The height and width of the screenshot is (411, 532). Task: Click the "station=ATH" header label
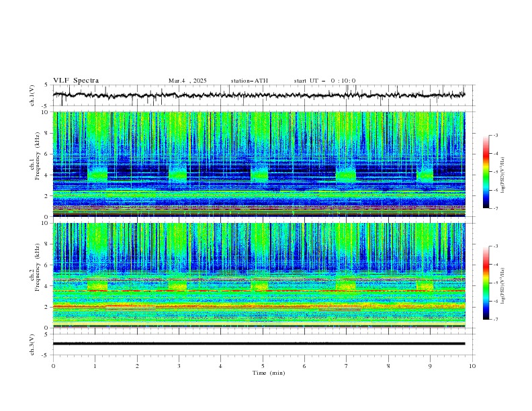(x=249, y=81)
